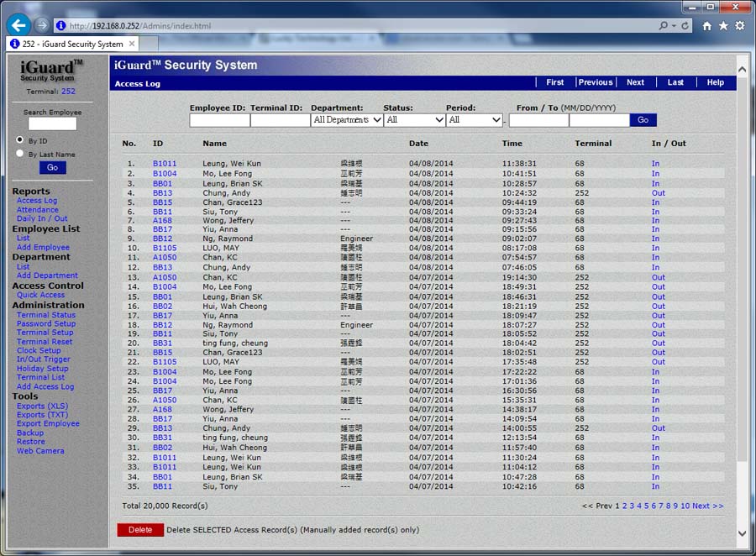The image size is (756, 556).
Task: Open Add Access Log link
Action: (x=45, y=386)
